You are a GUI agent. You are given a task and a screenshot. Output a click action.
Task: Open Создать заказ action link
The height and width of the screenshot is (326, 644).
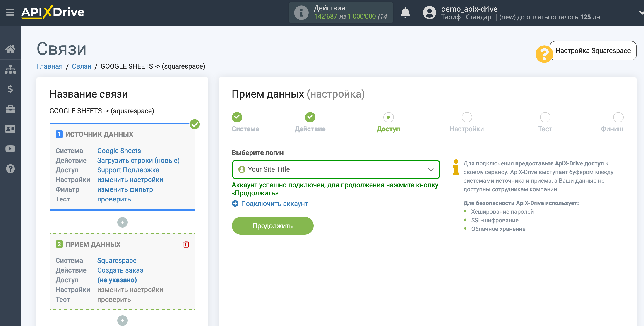120,270
